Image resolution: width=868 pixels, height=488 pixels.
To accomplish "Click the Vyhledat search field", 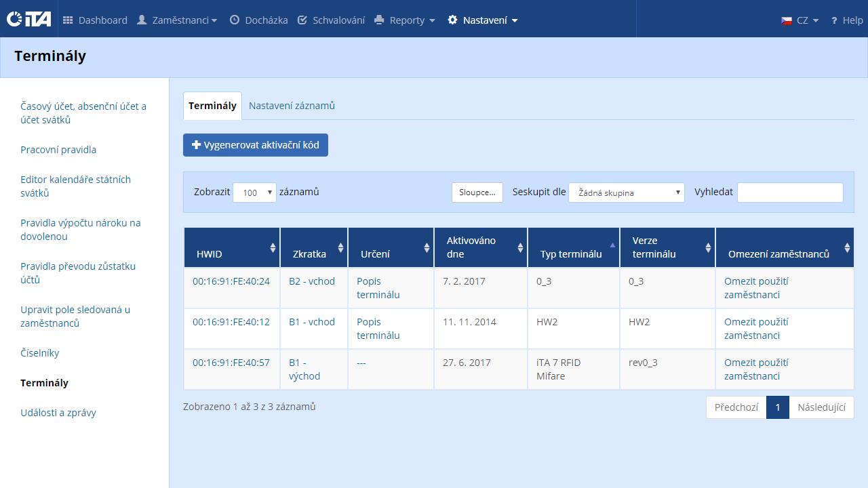I will [x=790, y=192].
